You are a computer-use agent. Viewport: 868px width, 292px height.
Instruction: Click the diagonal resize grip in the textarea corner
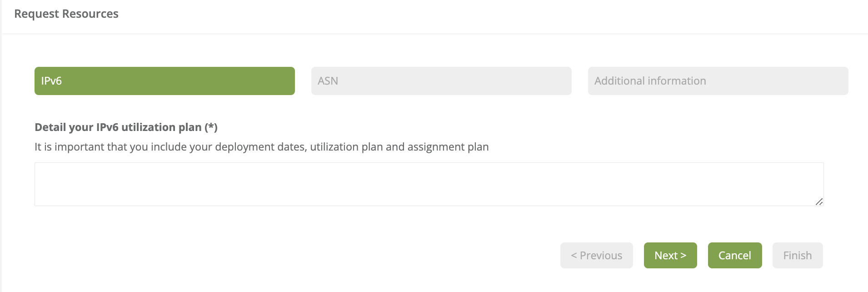[x=819, y=201]
